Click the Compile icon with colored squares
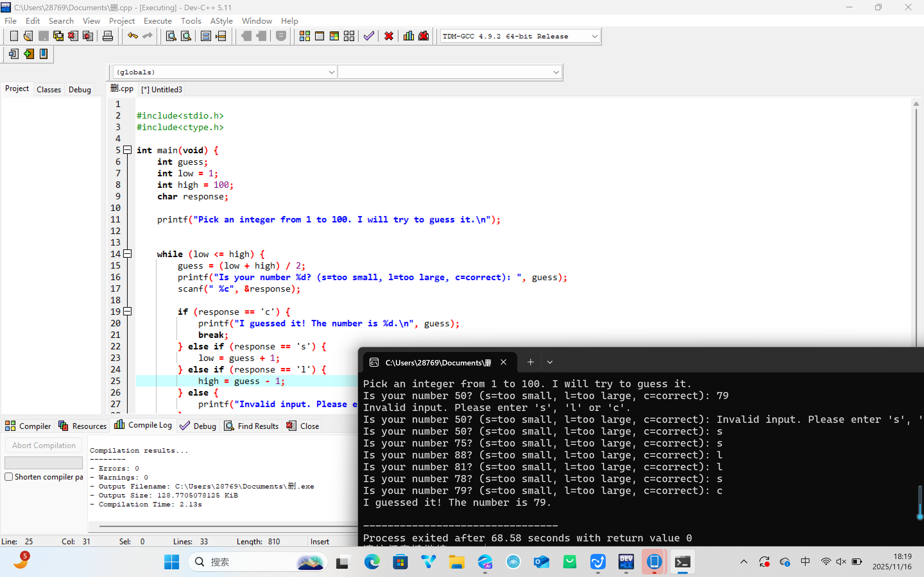The height and width of the screenshot is (577, 924). tap(304, 36)
